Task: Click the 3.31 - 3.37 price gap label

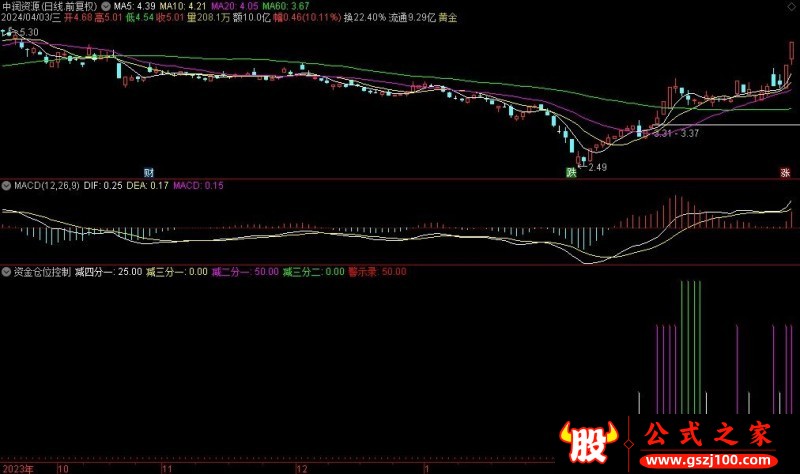Action: [676, 133]
